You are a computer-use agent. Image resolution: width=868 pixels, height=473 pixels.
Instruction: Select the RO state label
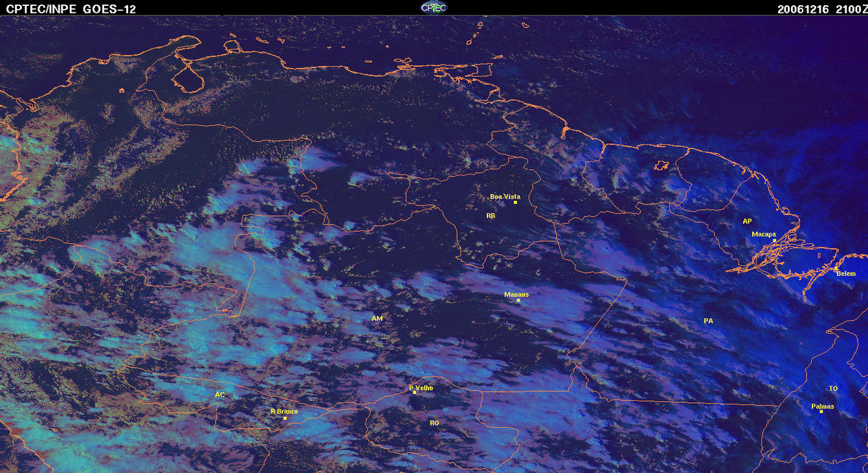[434, 422]
